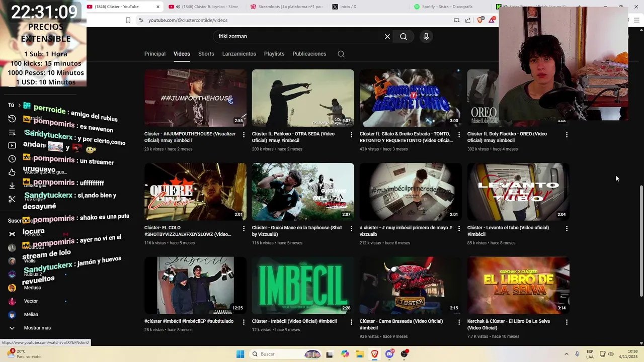Click the page vertical scrollbar thumb
The height and width of the screenshot is (362, 644).
[x=640, y=240]
